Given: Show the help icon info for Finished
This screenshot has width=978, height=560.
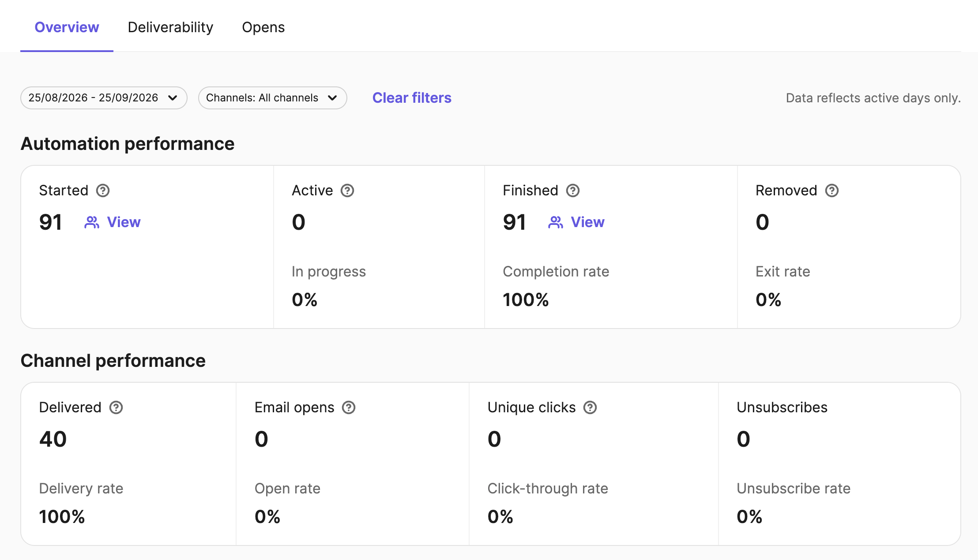Looking at the screenshot, I should [573, 190].
